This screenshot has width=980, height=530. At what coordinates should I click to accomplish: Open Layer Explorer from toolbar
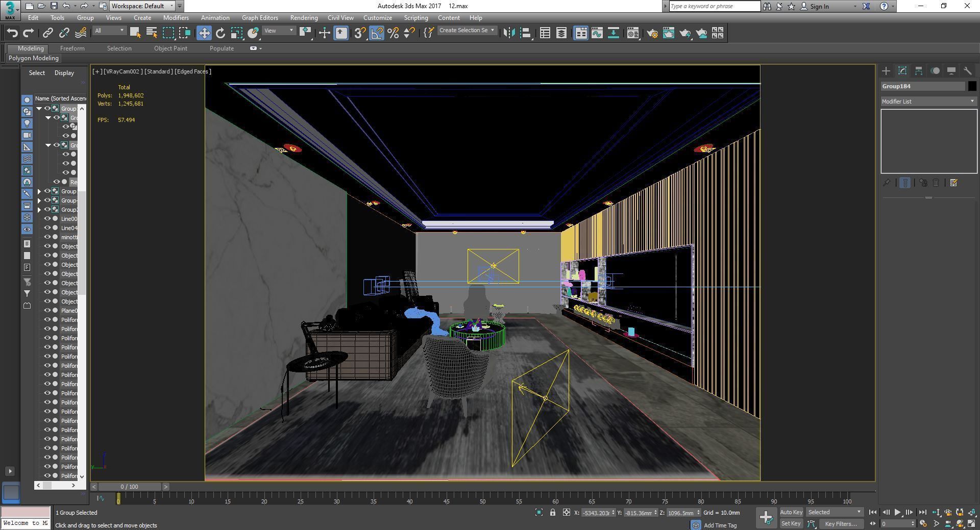pos(561,33)
